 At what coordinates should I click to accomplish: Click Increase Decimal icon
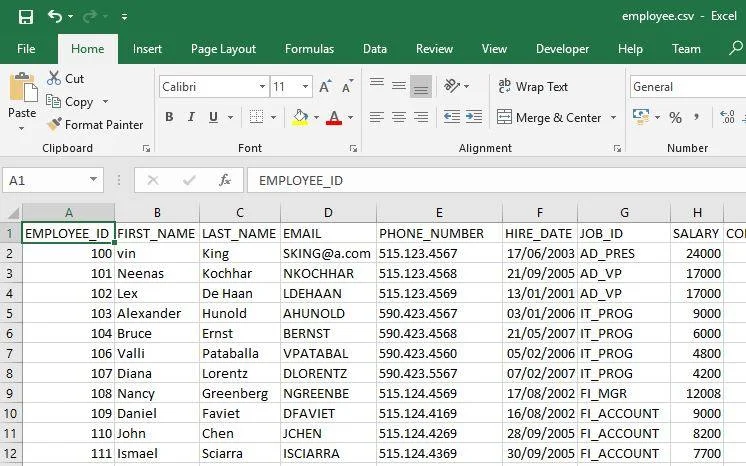point(727,117)
